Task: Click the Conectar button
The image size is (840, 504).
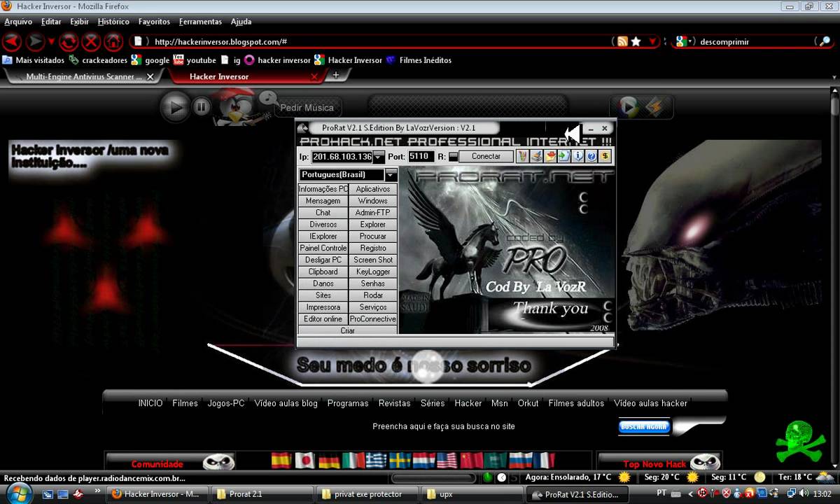Action: point(486,157)
